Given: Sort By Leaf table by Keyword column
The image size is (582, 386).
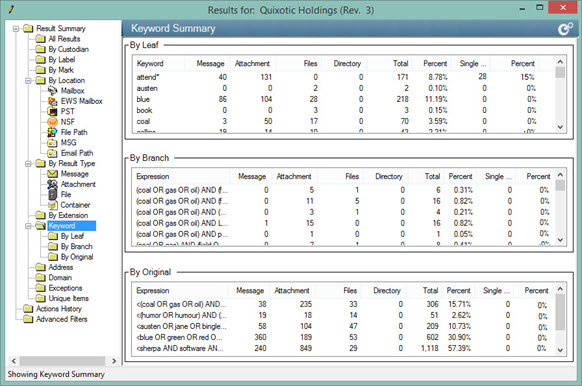Looking at the screenshot, I should [x=159, y=63].
